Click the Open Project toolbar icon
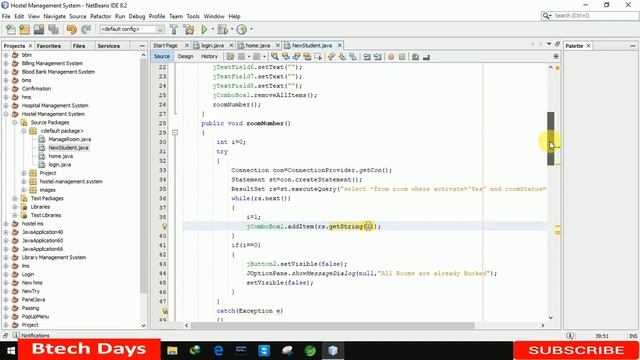 (x=39, y=29)
